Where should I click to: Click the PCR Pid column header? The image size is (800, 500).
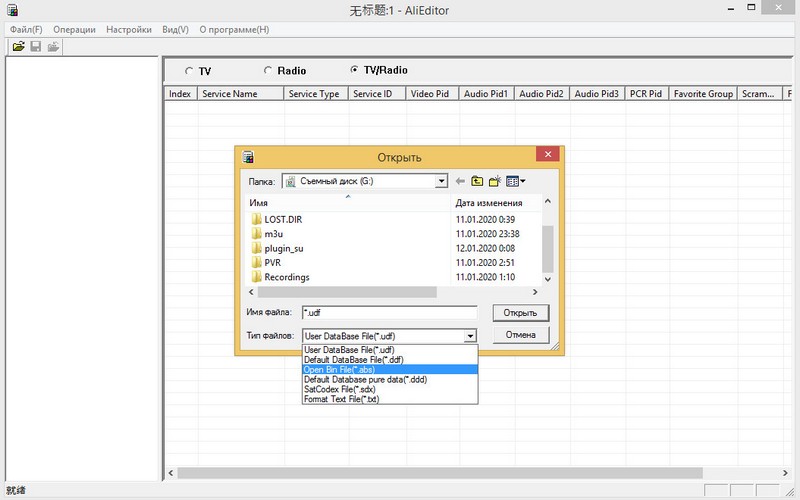pyautogui.click(x=647, y=94)
